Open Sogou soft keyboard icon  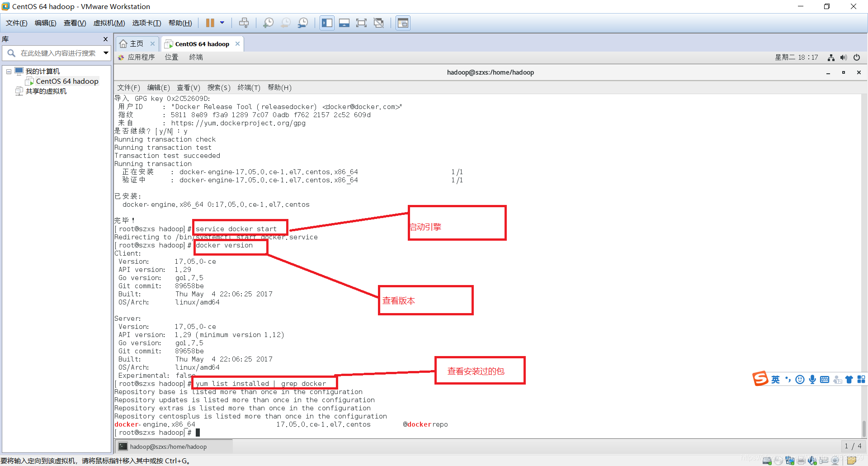coord(825,380)
